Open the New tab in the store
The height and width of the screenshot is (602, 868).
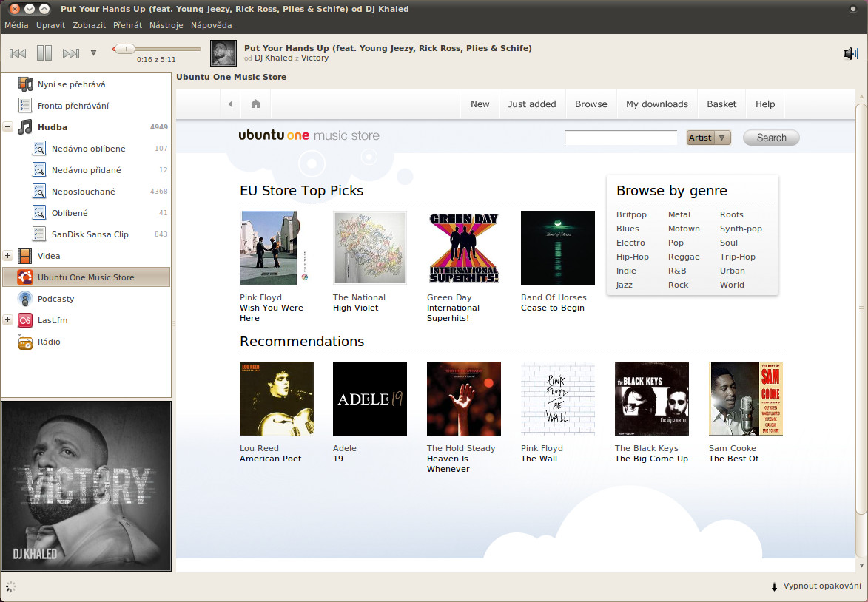click(x=480, y=104)
